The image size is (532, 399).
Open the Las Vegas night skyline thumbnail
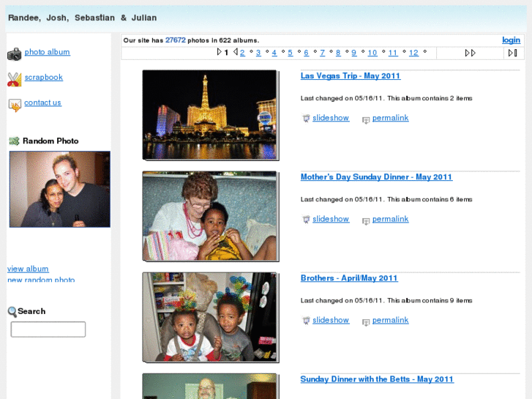point(210,115)
